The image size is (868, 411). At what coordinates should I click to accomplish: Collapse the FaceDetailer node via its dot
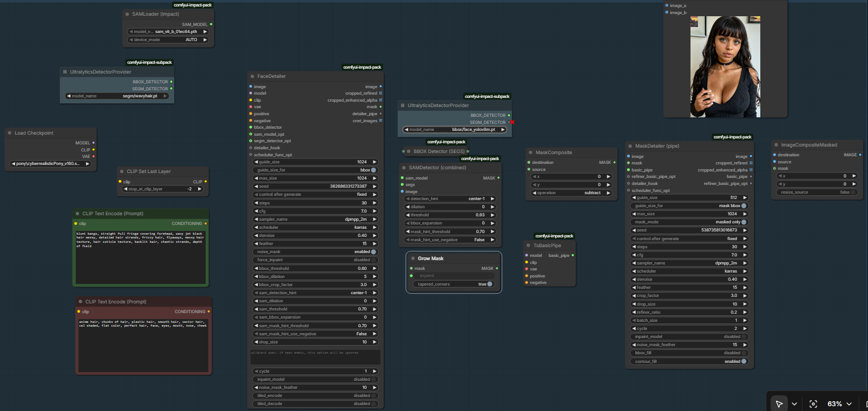pyautogui.click(x=252, y=76)
